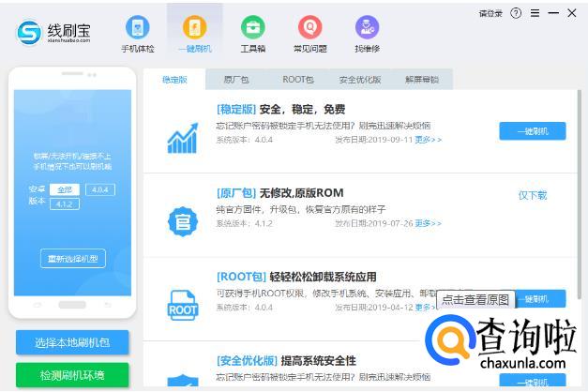The image size is (588, 392).
Task: Click the package list vertical scrollbar
Action: coord(580,195)
